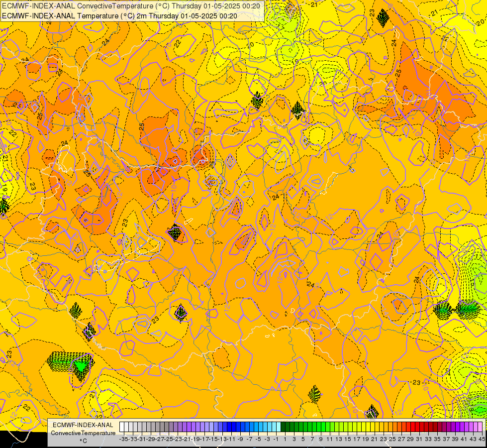Pick the pink swatch above legend value 45
Screen dimensions: 487x448
tap(480, 427)
